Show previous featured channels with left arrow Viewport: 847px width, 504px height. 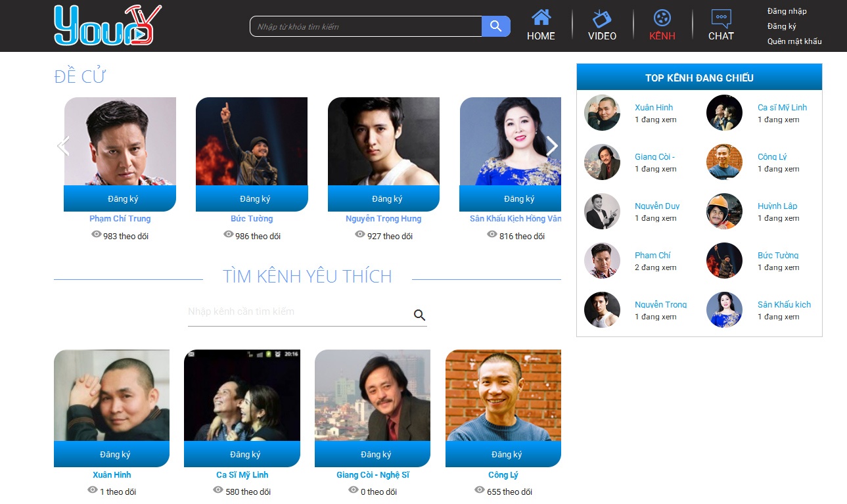(x=63, y=146)
